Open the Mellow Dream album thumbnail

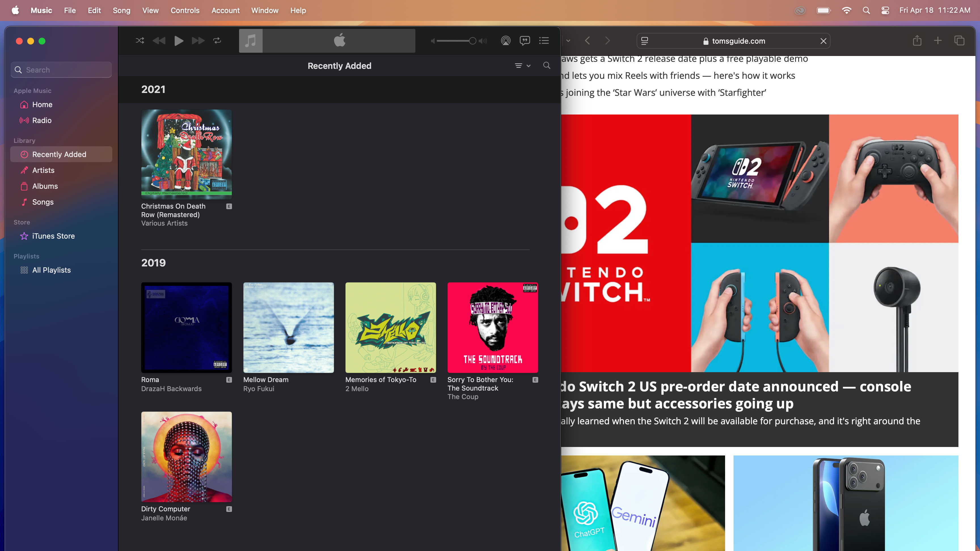(288, 327)
